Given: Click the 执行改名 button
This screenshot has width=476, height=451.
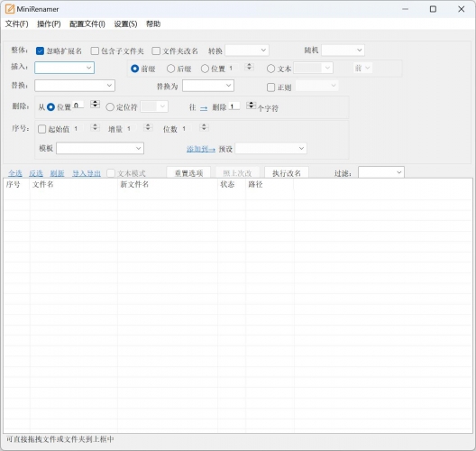Looking at the screenshot, I should [287, 173].
